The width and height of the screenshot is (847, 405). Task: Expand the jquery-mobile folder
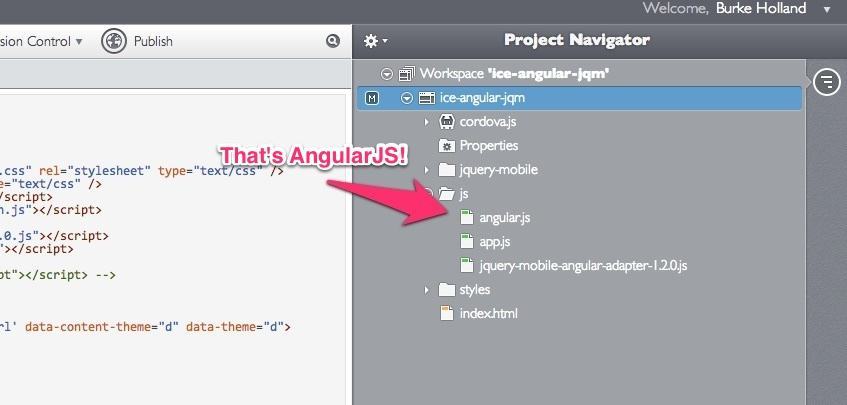[426, 170]
